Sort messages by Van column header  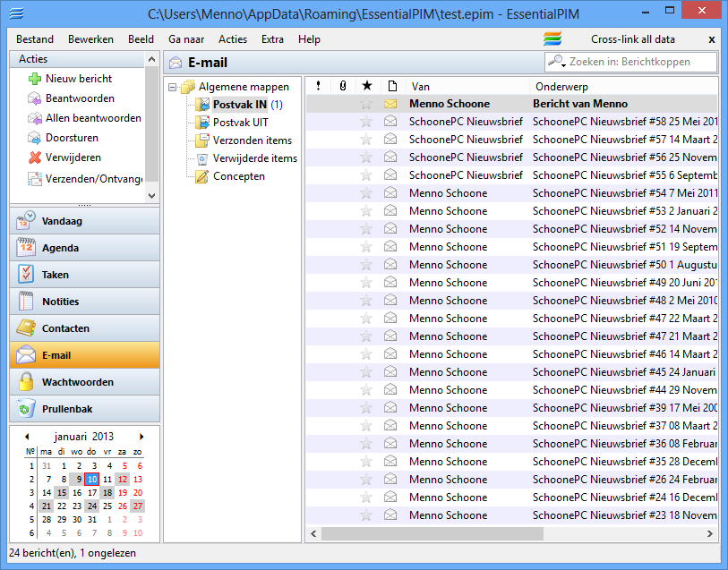click(467, 86)
